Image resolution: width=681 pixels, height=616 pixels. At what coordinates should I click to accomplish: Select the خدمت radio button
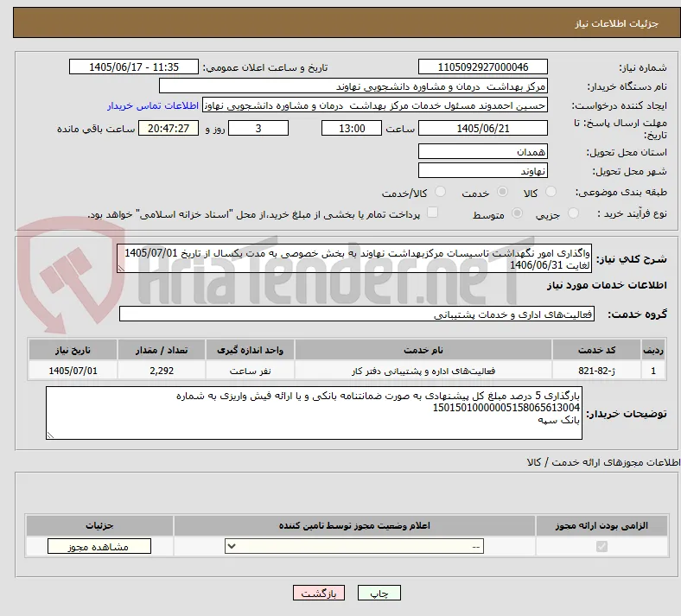point(502,192)
